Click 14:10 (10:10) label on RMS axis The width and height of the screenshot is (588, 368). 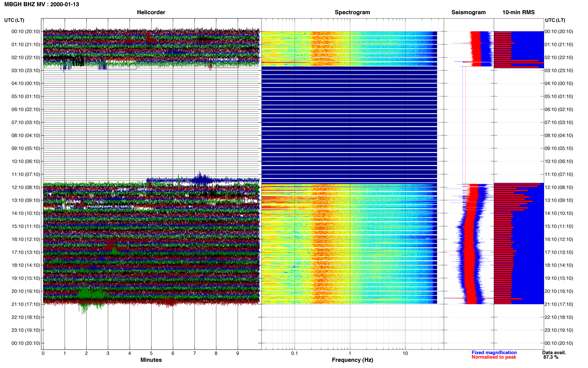(559, 213)
